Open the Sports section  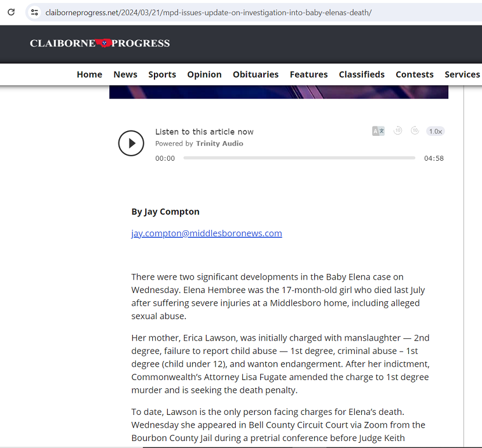[162, 74]
